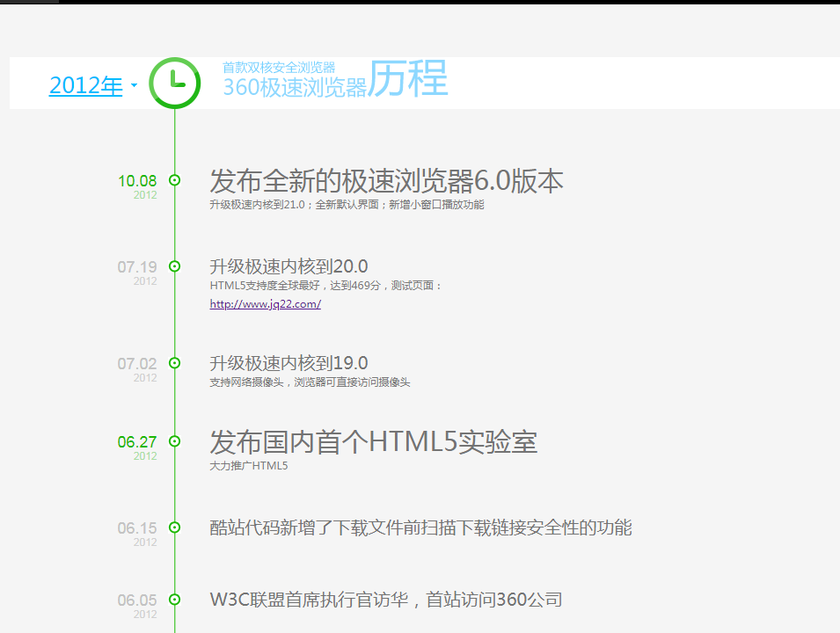This screenshot has width=840, height=633.
Task: Select the 06.15 timeline marker circle
Action: 175,527
